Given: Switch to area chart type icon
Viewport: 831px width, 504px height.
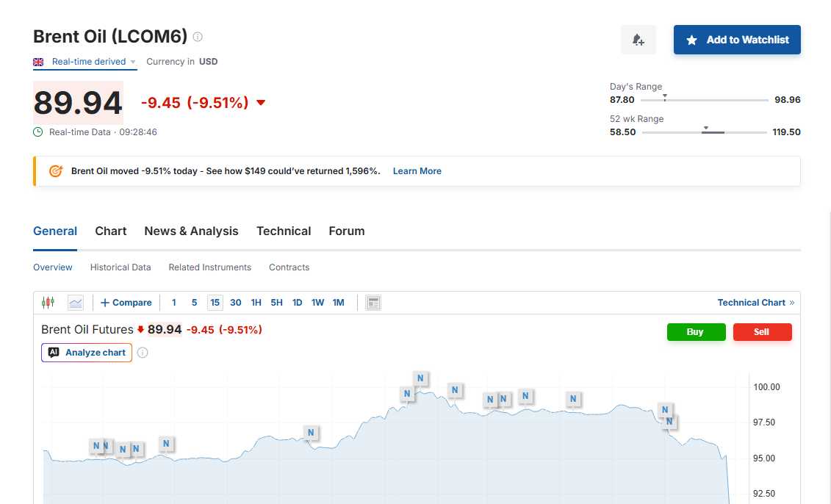Looking at the screenshot, I should (76, 303).
